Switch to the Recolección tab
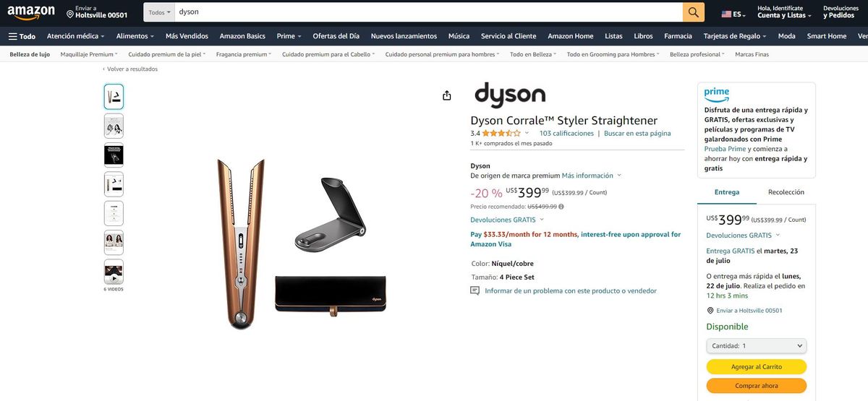This screenshot has width=868, height=401. [786, 192]
